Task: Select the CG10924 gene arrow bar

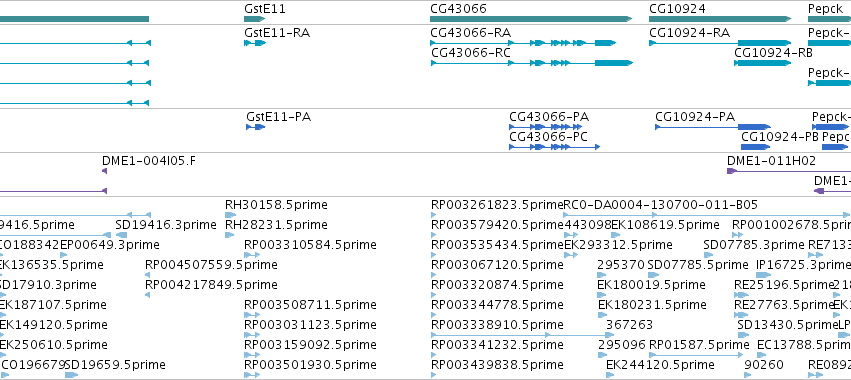Action: (720, 19)
